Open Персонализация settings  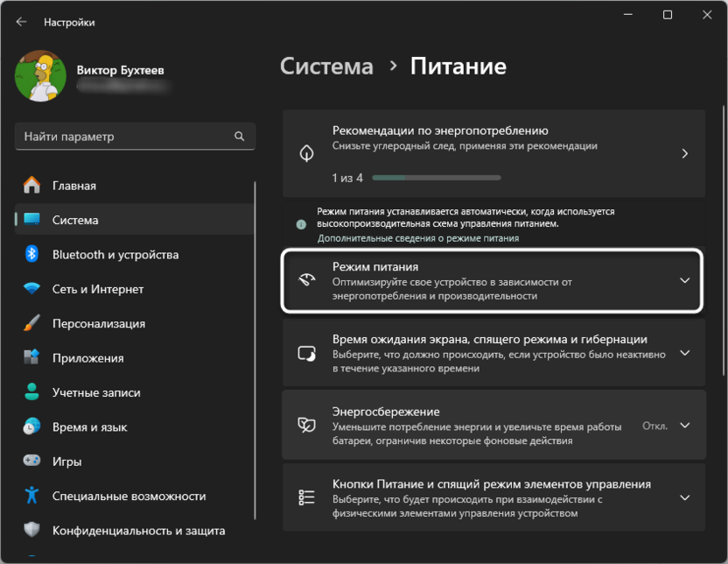(135, 323)
